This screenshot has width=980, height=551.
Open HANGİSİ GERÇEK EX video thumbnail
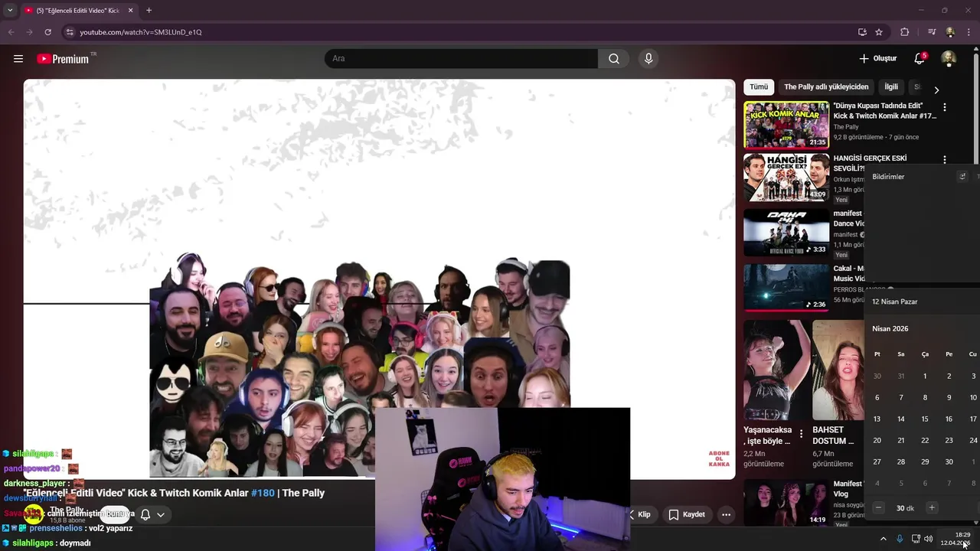(x=786, y=178)
